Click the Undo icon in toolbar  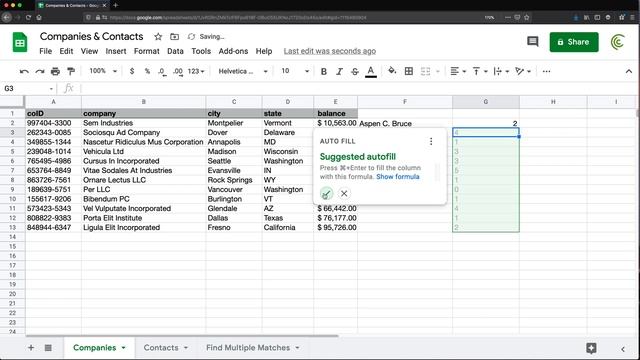click(24, 71)
